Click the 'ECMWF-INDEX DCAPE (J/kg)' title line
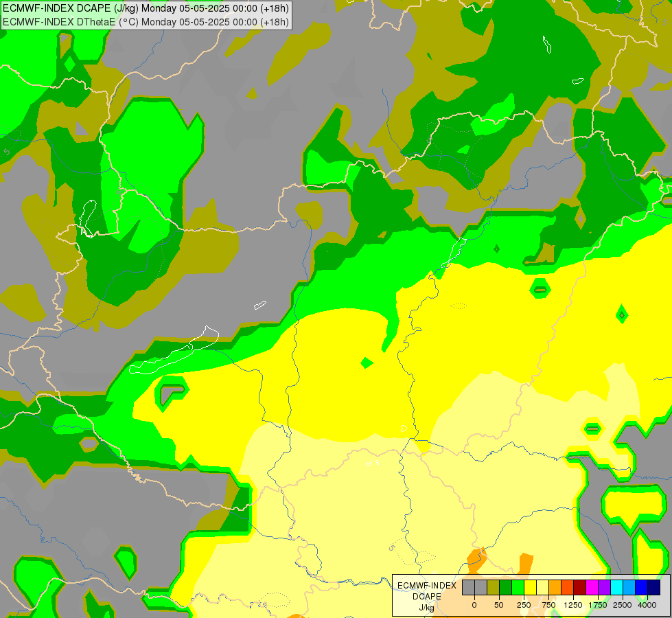This screenshot has width=672, height=618. point(146,8)
